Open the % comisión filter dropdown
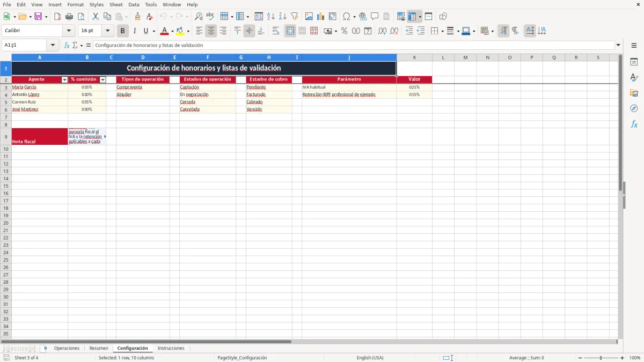 tap(103, 79)
